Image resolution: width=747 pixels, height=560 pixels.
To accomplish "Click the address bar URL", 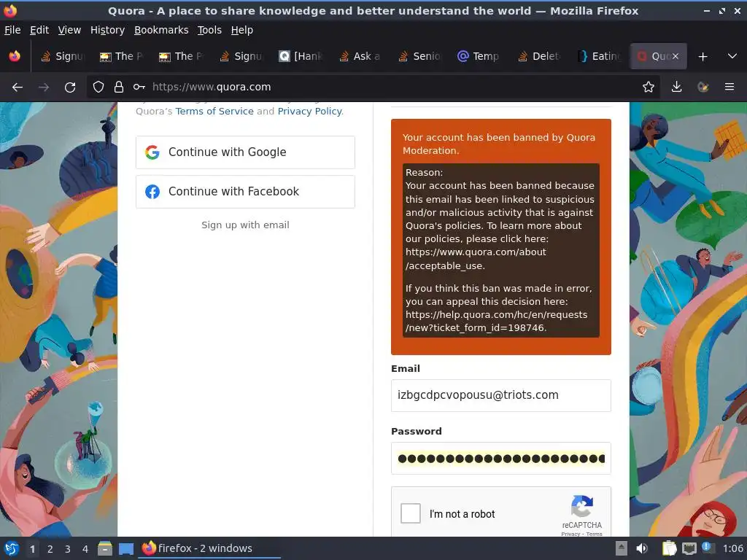I will click(x=212, y=87).
